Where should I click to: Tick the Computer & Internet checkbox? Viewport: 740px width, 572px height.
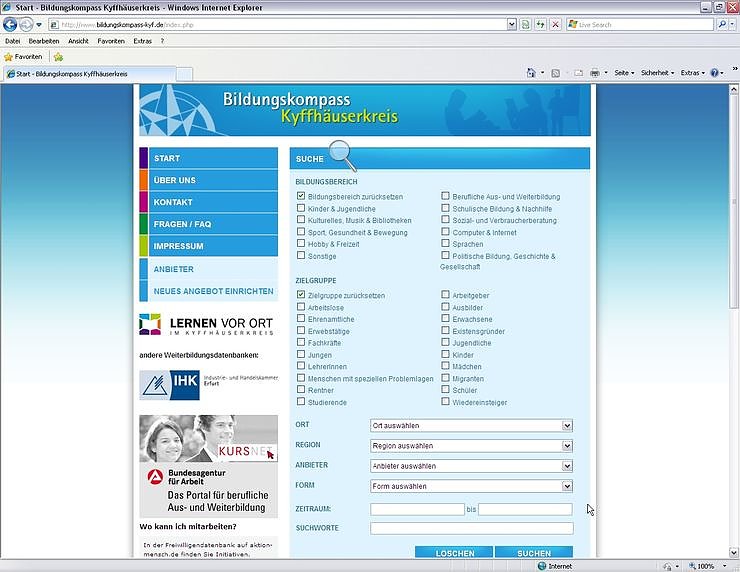coord(446,232)
